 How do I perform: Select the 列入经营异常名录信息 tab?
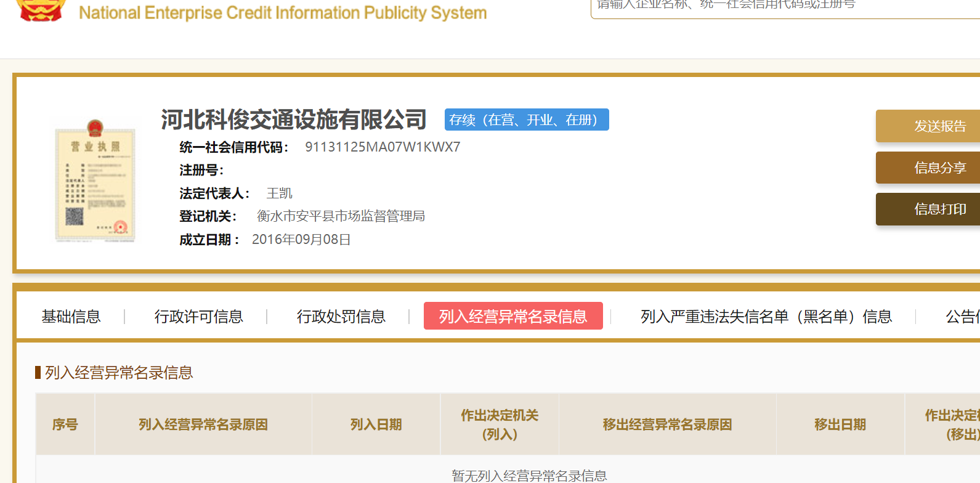tap(513, 316)
